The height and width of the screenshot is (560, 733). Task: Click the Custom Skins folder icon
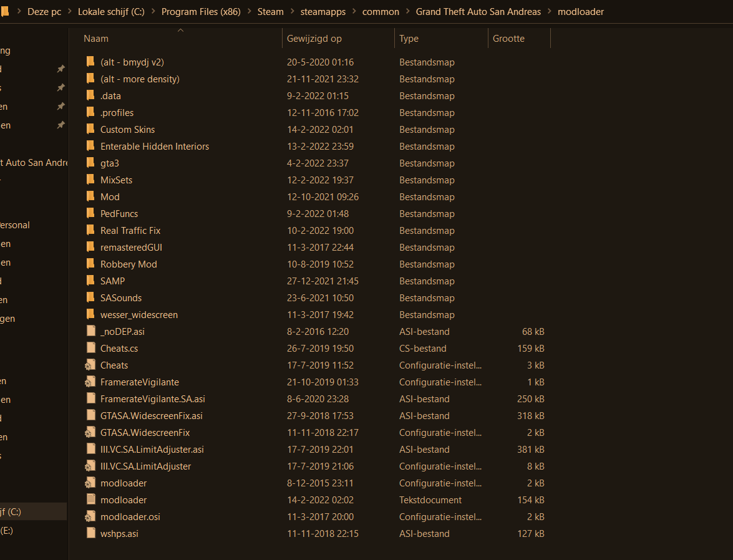point(90,129)
